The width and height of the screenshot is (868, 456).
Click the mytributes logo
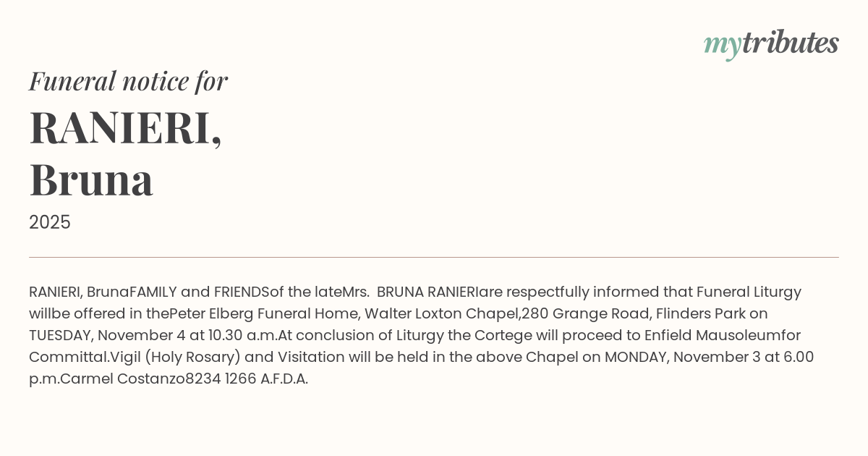[770, 44]
